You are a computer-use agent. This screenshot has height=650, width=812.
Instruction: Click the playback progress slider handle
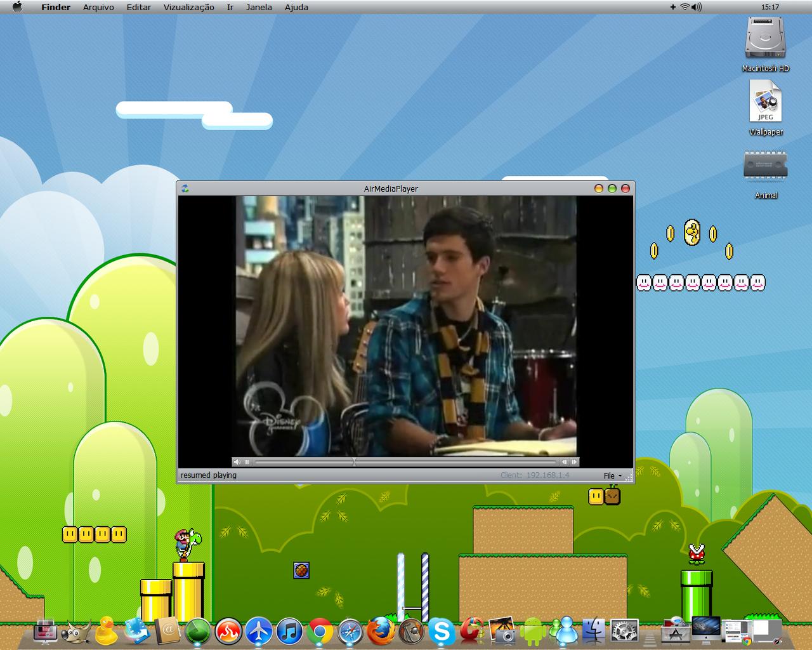pos(355,462)
